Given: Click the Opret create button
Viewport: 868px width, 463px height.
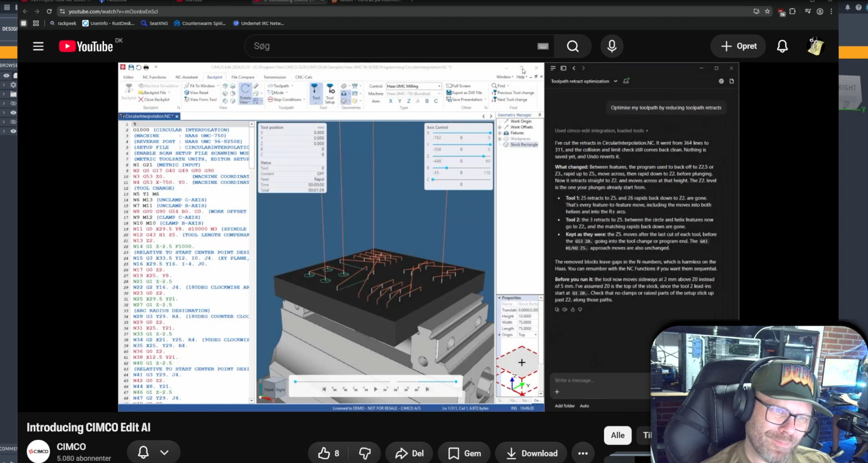Looking at the screenshot, I should pos(738,46).
